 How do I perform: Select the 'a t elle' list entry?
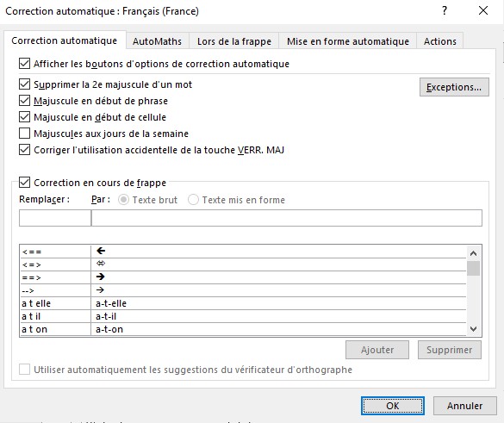(243, 303)
